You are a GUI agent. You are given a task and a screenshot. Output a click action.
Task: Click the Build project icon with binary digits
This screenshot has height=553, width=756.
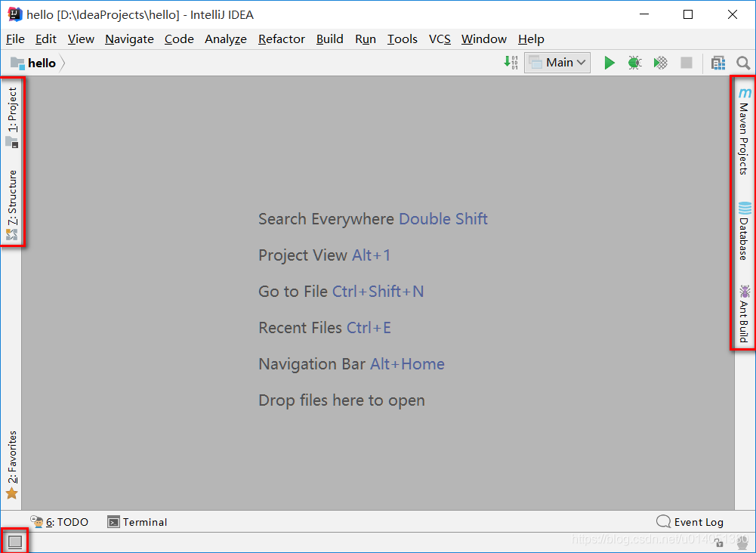tap(511, 63)
